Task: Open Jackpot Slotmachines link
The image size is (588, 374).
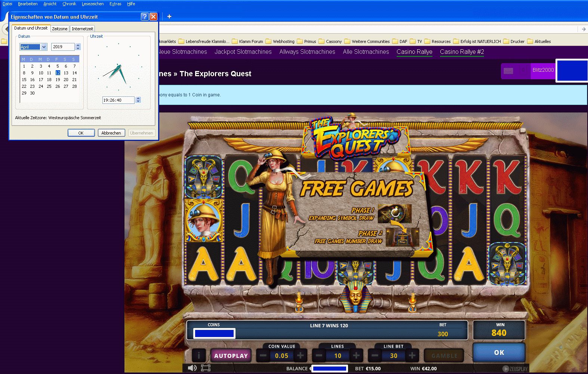Action: [243, 52]
